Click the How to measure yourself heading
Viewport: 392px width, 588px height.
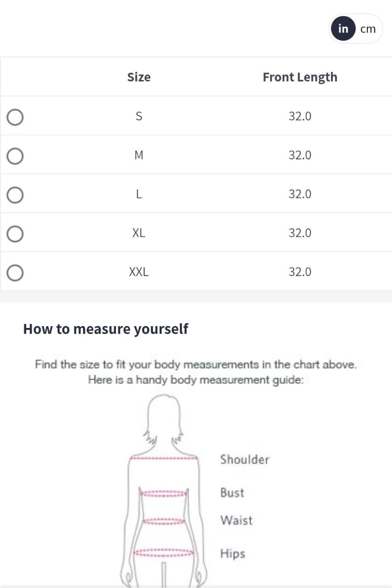(106, 329)
